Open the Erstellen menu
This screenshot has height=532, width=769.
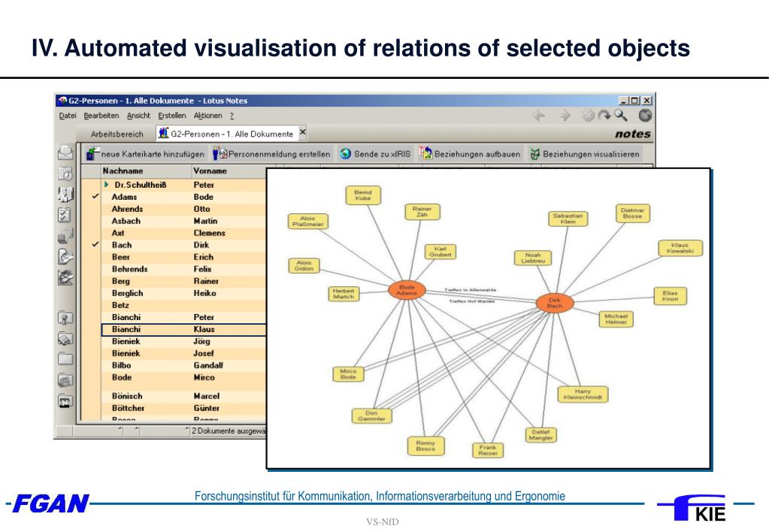171,116
